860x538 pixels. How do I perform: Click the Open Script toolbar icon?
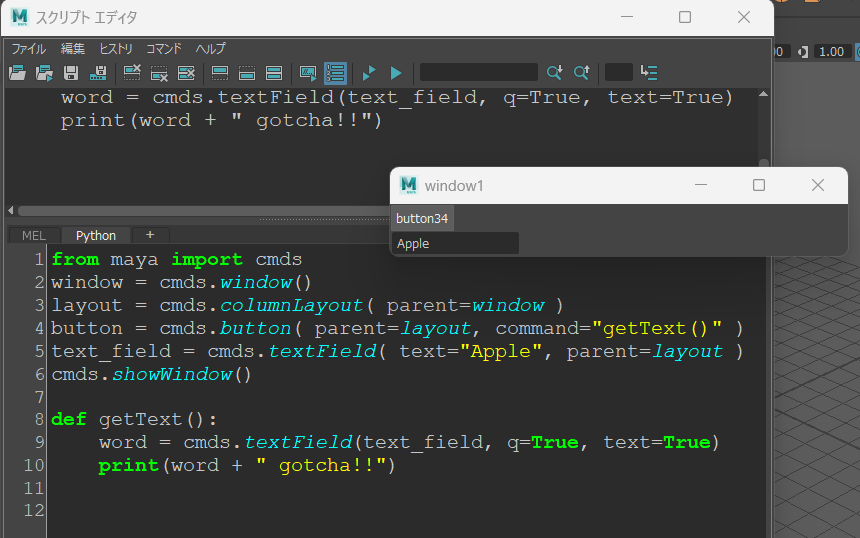coord(17,73)
